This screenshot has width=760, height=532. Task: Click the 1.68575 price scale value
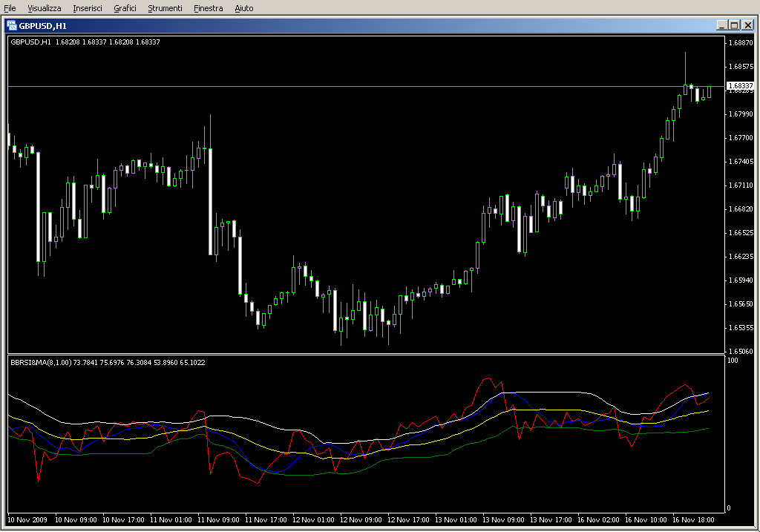(x=741, y=66)
